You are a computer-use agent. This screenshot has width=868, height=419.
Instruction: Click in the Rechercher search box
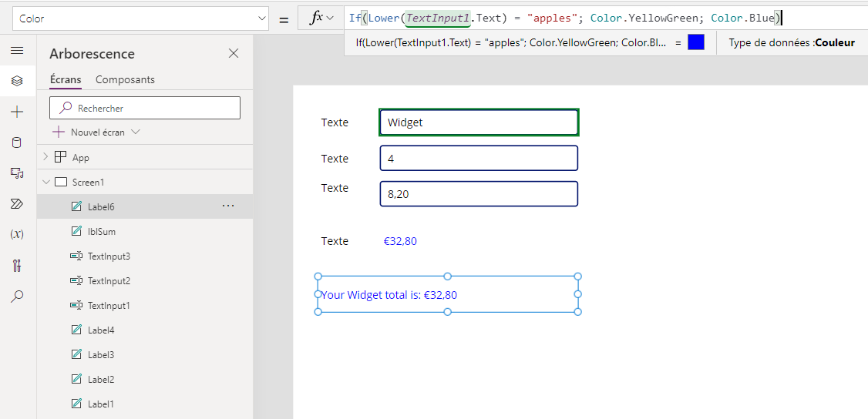[x=145, y=108]
